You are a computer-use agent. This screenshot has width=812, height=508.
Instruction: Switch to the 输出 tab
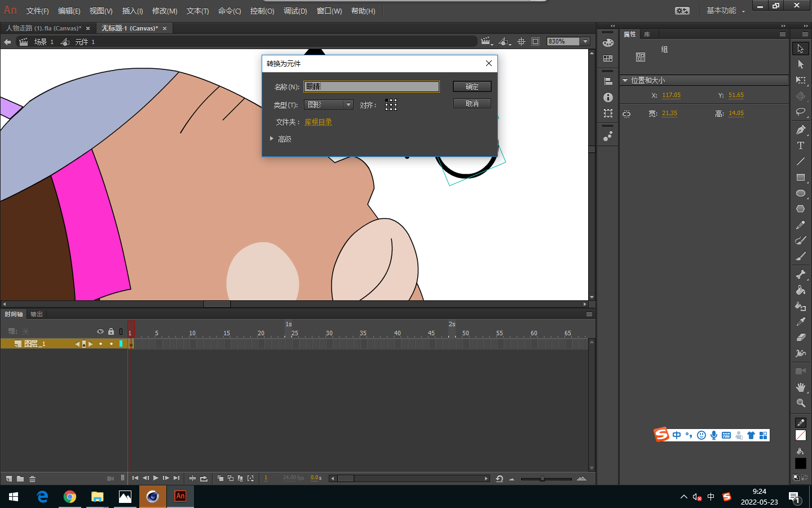pyautogui.click(x=37, y=314)
